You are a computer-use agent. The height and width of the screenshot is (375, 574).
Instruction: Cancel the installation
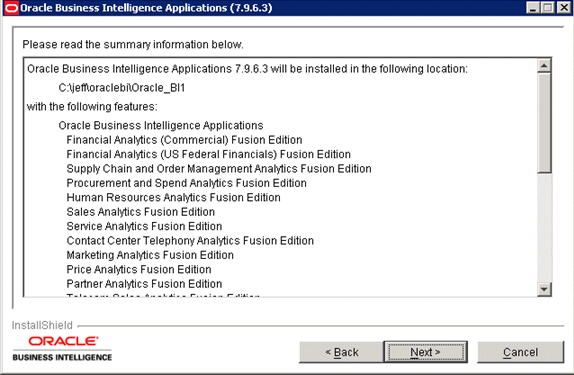(520, 352)
